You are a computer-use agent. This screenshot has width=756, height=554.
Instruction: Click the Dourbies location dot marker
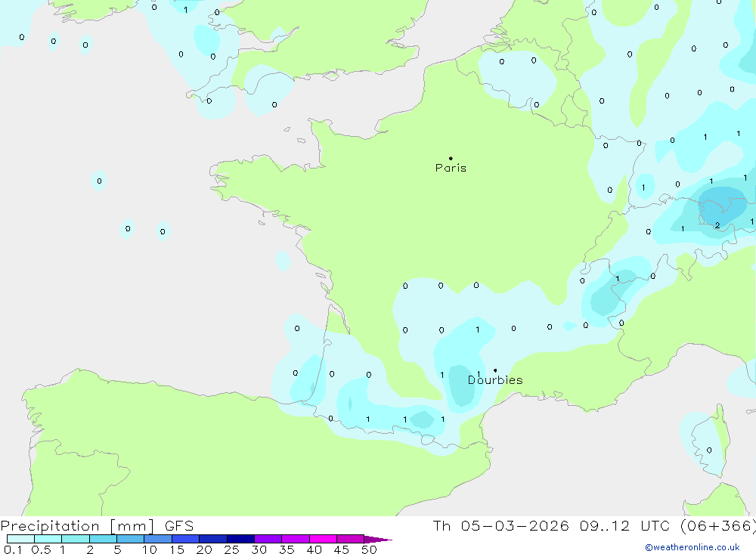495,370
